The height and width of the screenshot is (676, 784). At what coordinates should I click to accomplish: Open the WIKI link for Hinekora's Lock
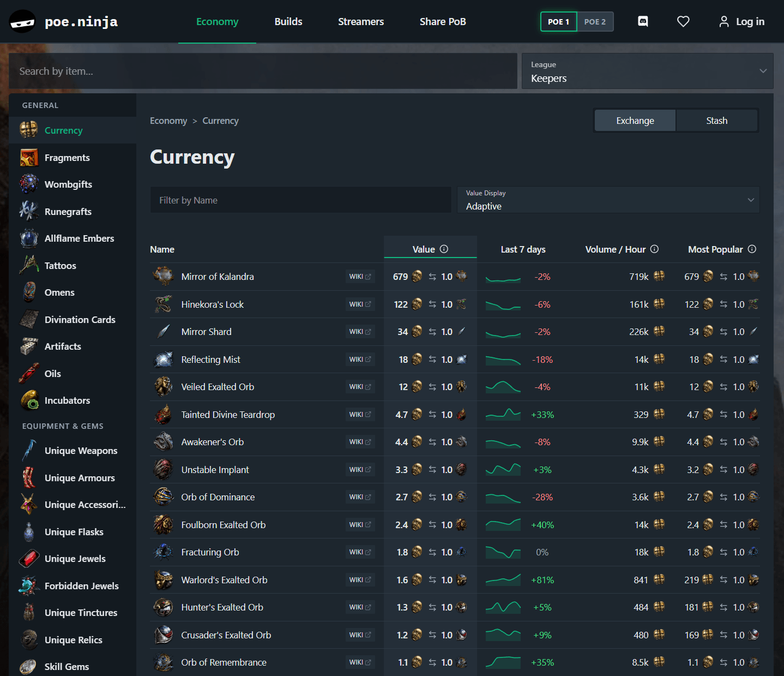point(360,304)
